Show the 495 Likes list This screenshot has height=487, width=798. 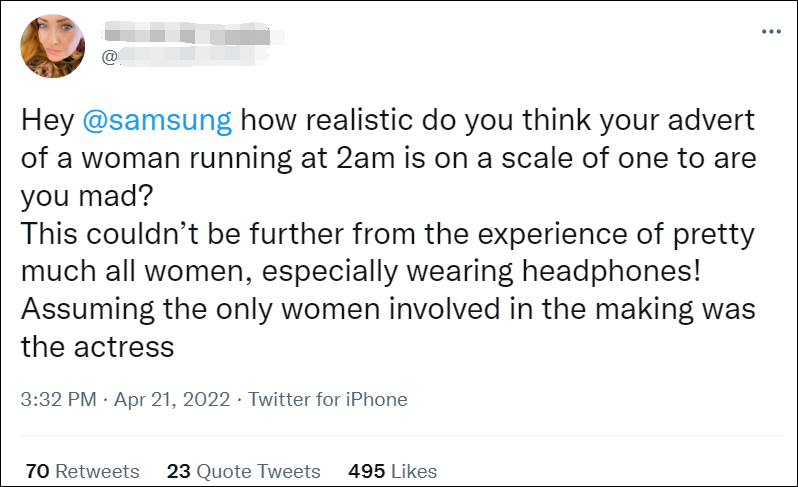392,471
